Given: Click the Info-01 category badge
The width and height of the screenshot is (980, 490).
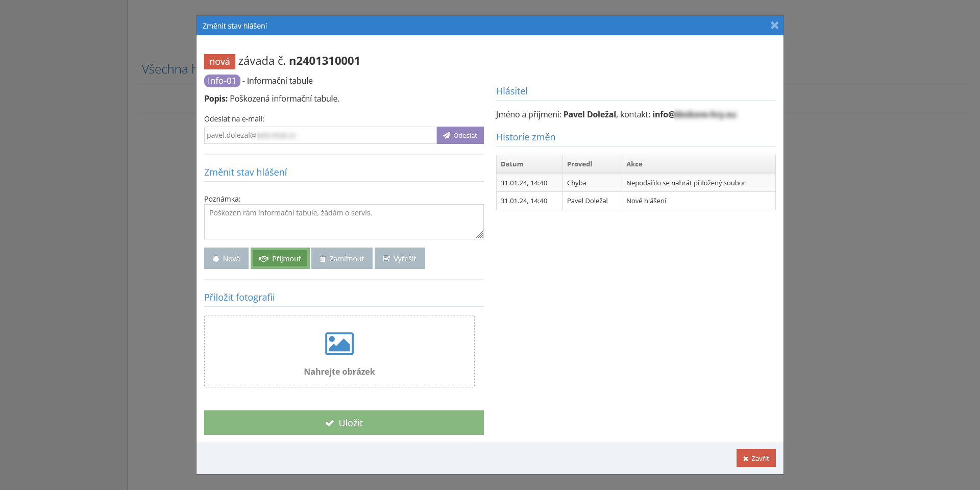Looking at the screenshot, I should (x=222, y=81).
